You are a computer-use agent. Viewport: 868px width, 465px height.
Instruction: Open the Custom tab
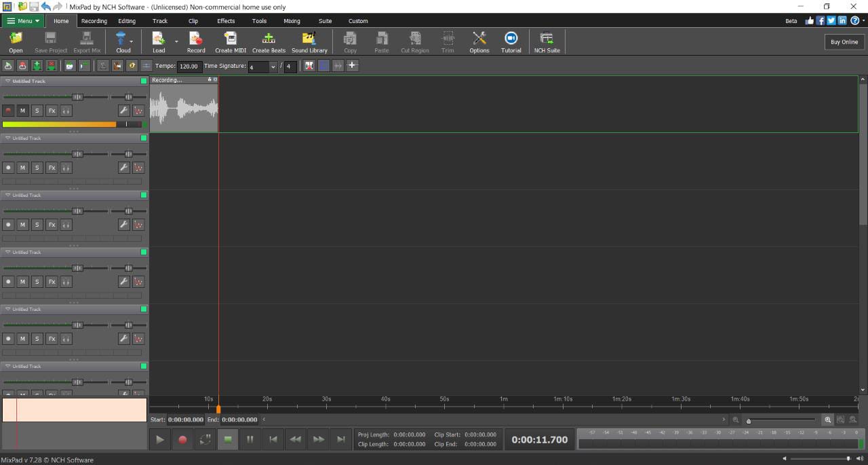358,21
